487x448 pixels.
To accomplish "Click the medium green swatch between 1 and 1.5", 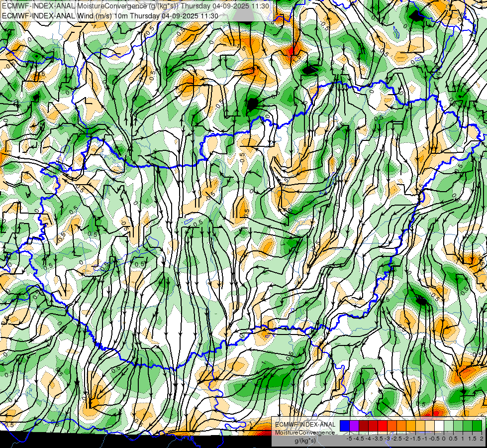I will (468, 426).
